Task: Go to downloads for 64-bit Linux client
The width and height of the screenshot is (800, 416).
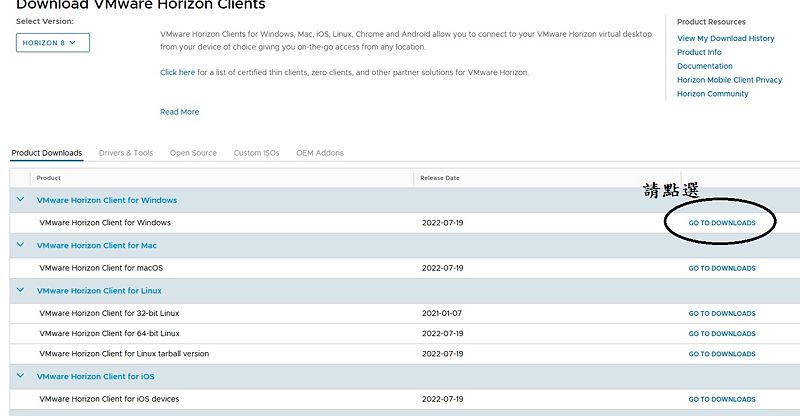Action: (x=722, y=334)
